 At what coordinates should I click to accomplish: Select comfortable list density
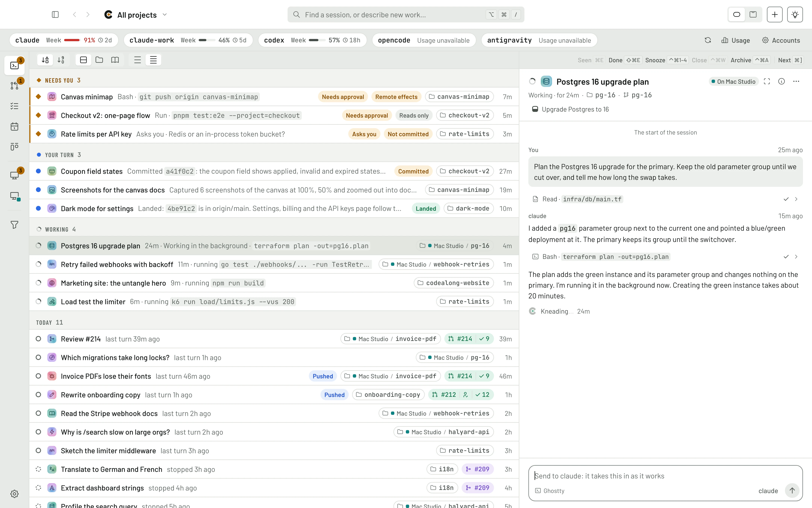click(x=138, y=60)
